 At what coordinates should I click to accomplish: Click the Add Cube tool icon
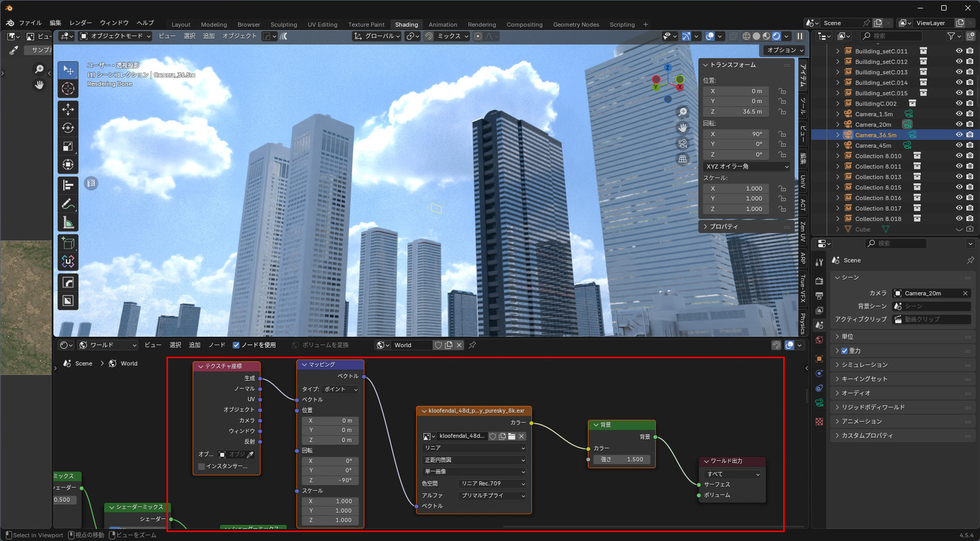coord(68,243)
